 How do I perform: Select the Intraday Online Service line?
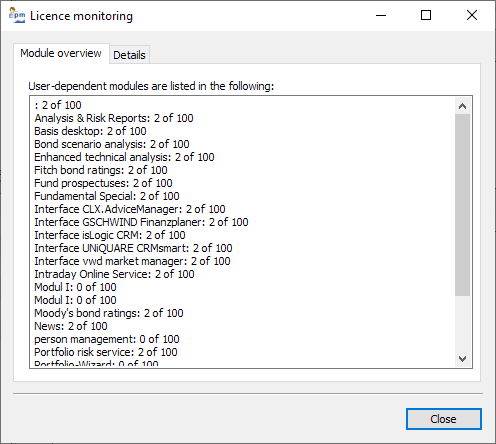tap(114, 274)
